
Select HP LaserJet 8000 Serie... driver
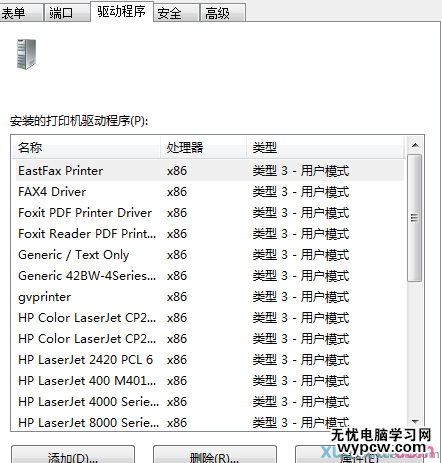[x=210, y=422]
